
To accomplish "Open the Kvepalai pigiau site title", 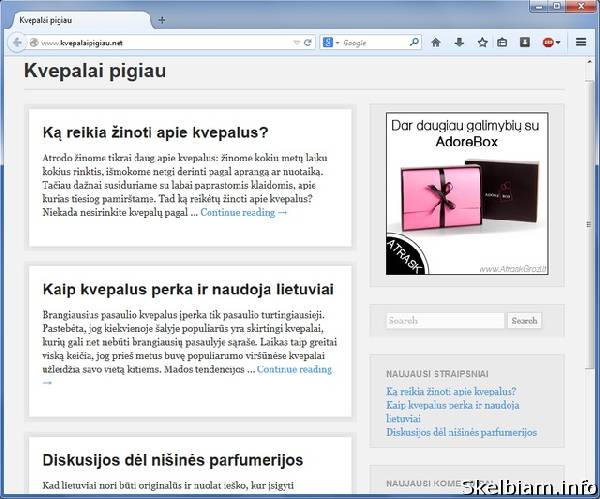I will click(x=95, y=71).
